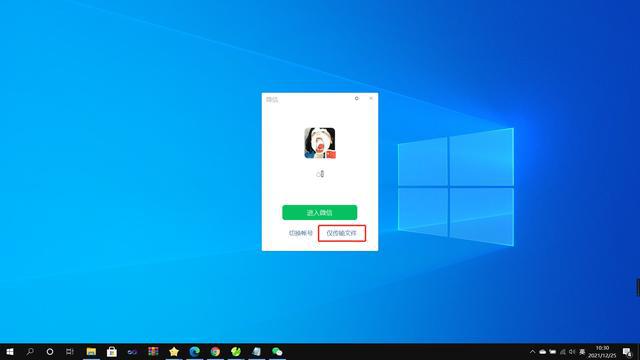The height and width of the screenshot is (360, 640).
Task: Select 切换帐号 to switch account
Action: point(301,233)
